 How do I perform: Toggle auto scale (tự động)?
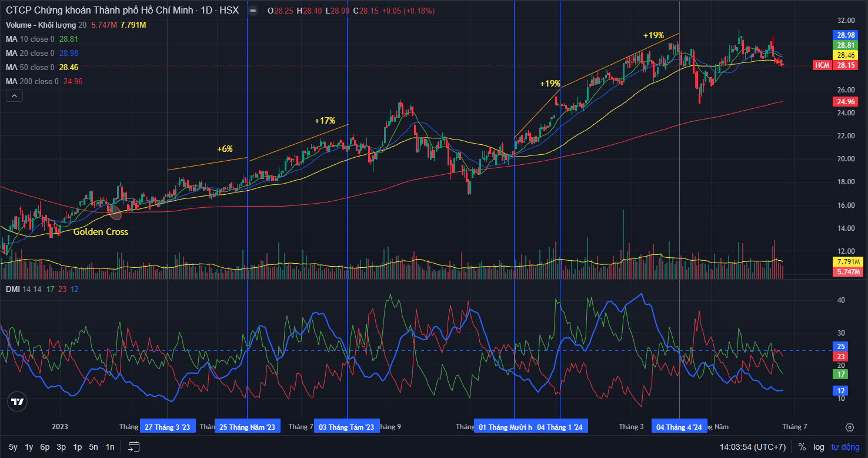[846, 447]
